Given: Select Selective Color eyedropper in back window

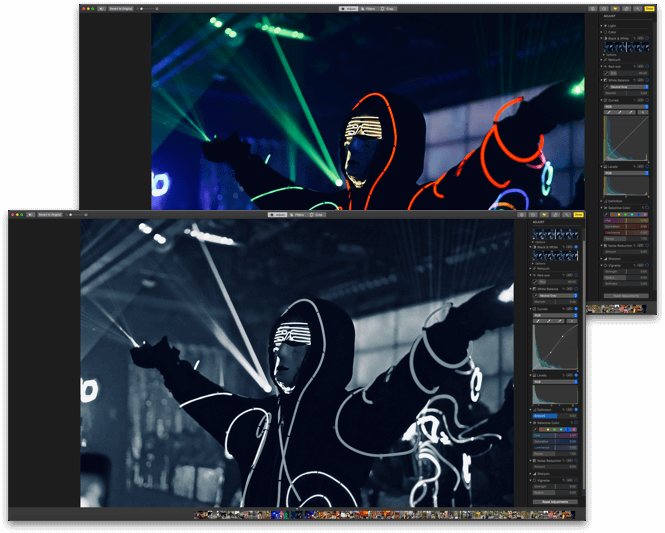Looking at the screenshot, I should (x=606, y=214).
